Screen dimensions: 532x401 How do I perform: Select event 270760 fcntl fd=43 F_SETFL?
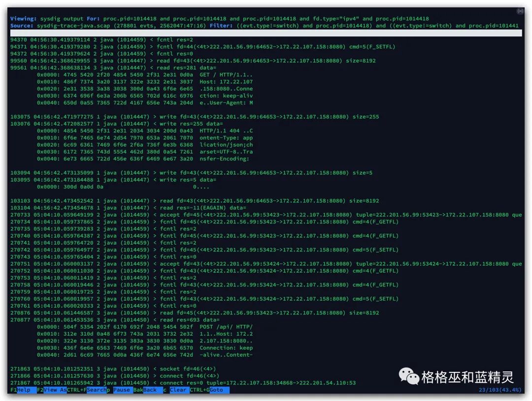[204, 299]
